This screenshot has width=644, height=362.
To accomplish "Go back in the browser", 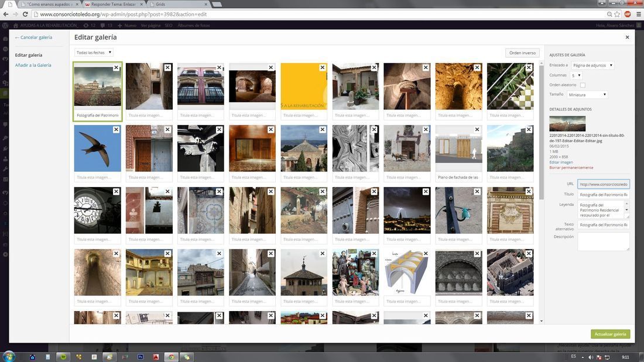I will tap(6, 15).
